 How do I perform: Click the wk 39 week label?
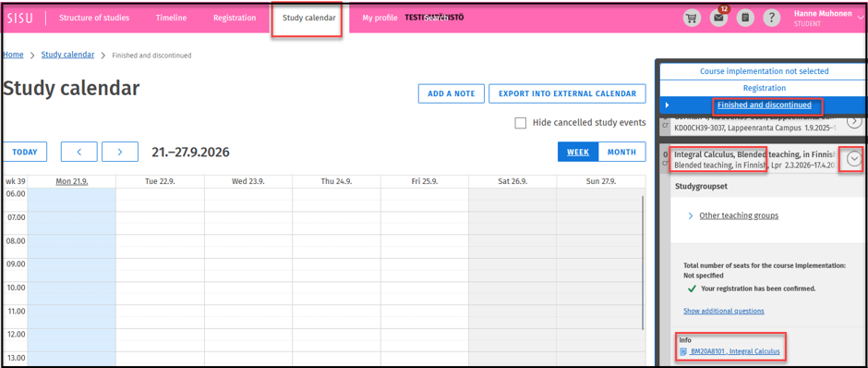(15, 182)
